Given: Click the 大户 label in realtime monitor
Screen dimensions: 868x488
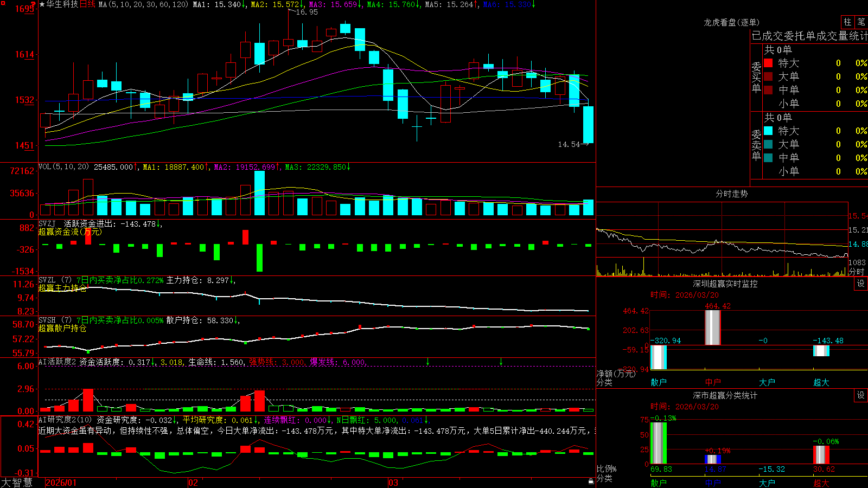Looking at the screenshot, I should click(x=767, y=382).
